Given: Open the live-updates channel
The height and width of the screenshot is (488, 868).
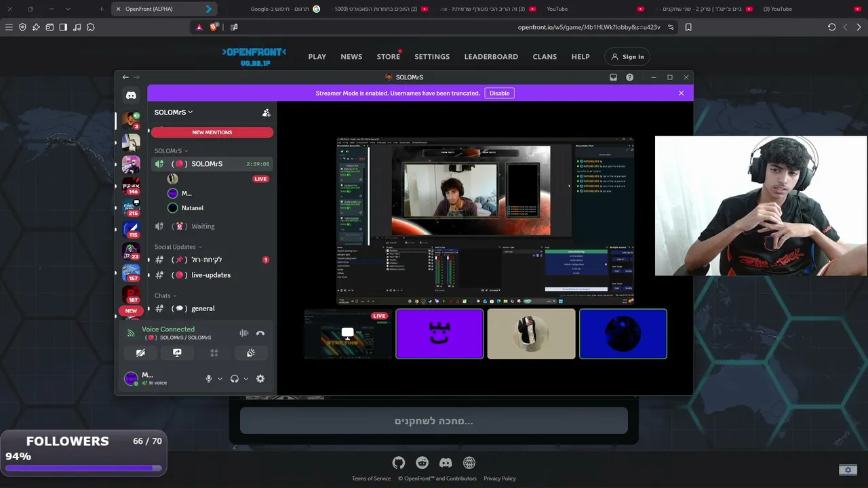Looking at the screenshot, I should tap(212, 275).
